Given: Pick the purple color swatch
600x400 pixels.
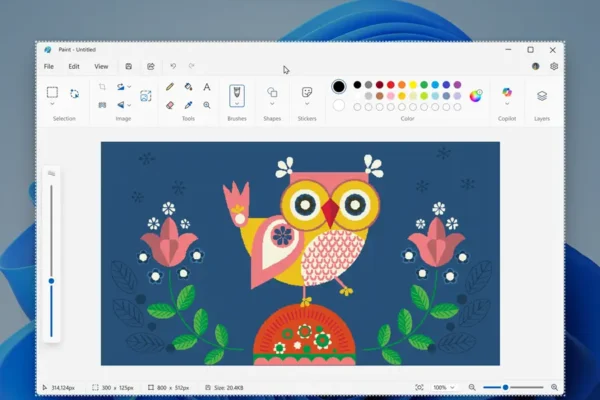Looking at the screenshot, I should point(457,85).
